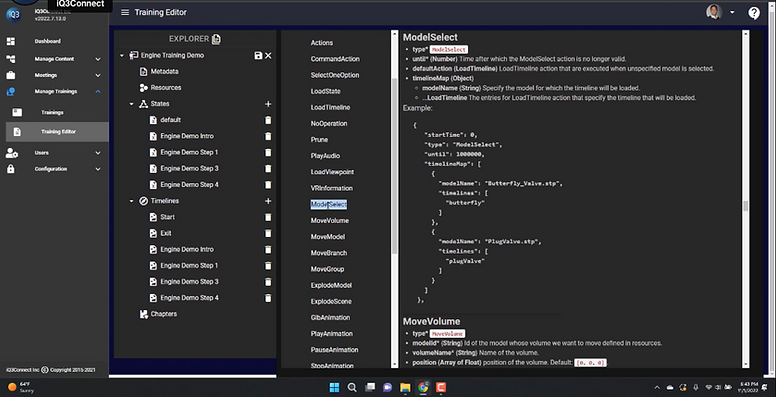Viewport: 776px width, 397px height.
Task: Delete Engine Demo Step 3 timeline
Action: (x=268, y=282)
